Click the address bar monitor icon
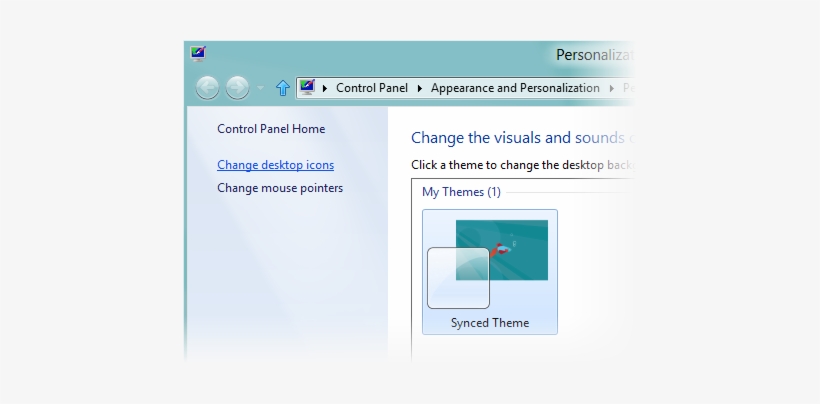 [x=307, y=87]
